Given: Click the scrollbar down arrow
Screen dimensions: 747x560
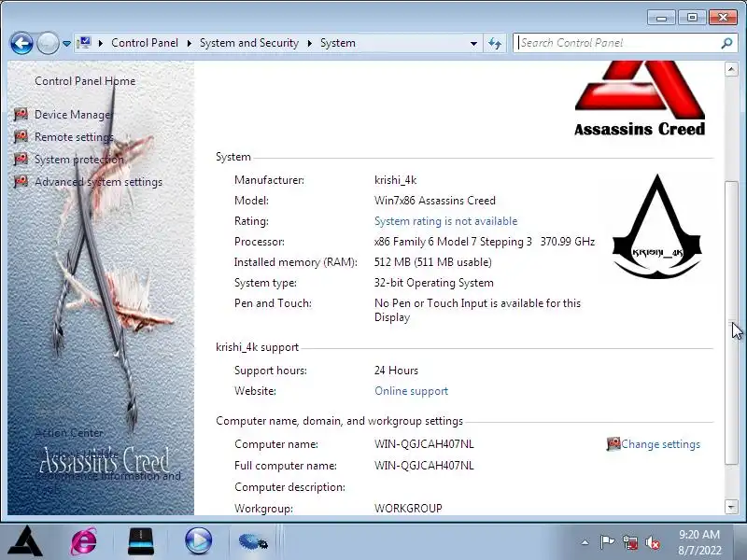Looking at the screenshot, I should click(x=731, y=507).
